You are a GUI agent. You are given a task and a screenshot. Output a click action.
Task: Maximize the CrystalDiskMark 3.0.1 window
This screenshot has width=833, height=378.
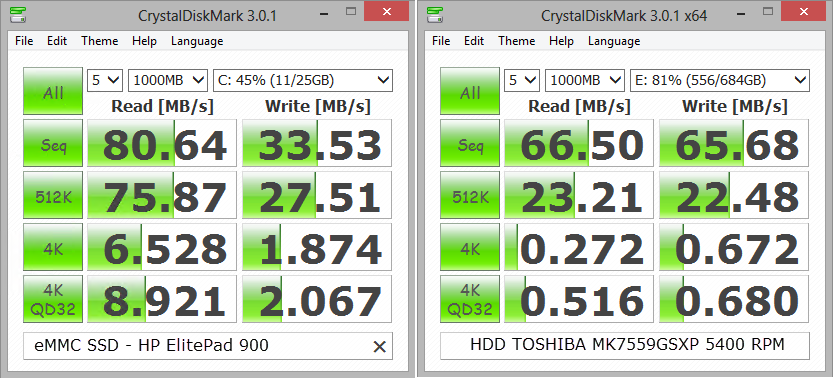tap(350, 11)
